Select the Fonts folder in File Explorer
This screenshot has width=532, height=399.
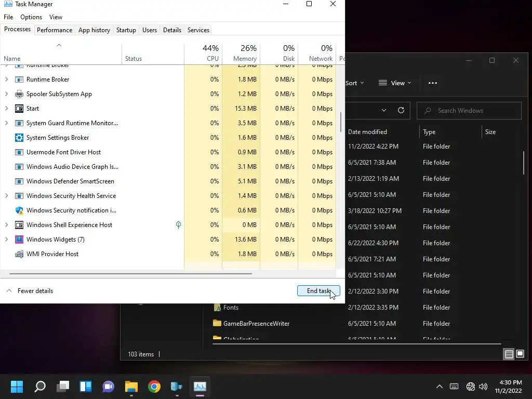[x=226, y=308]
